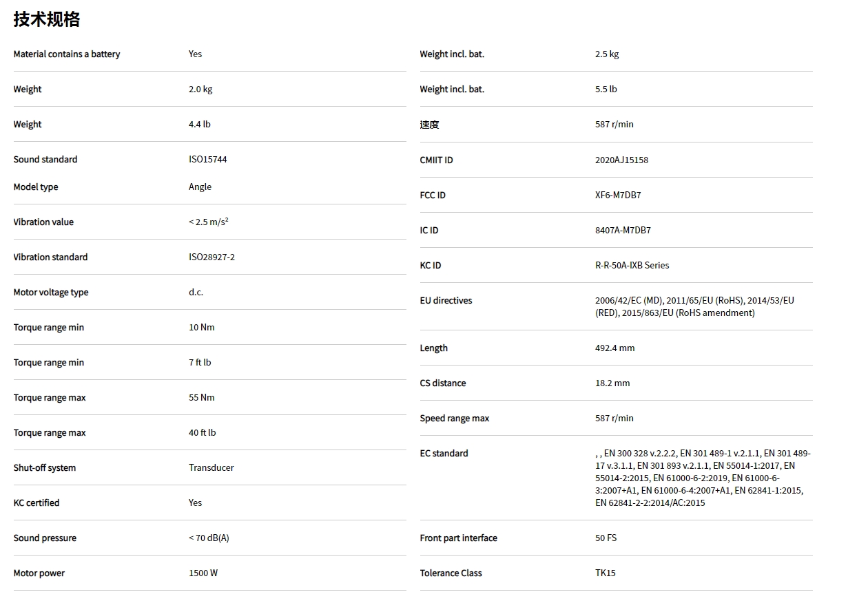Screen dimensions: 868x592
Task: Click the 技术规格 heading
Action: 47,19
